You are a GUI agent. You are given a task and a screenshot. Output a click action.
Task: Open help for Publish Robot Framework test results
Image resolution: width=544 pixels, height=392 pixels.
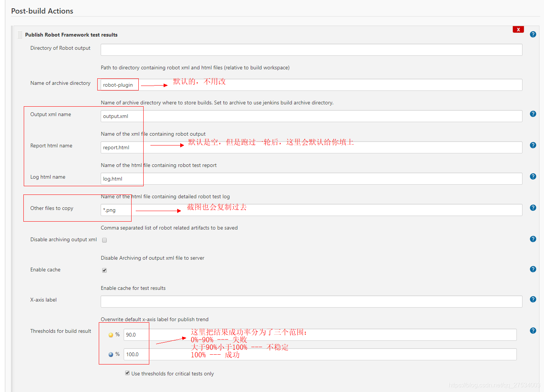533,34
